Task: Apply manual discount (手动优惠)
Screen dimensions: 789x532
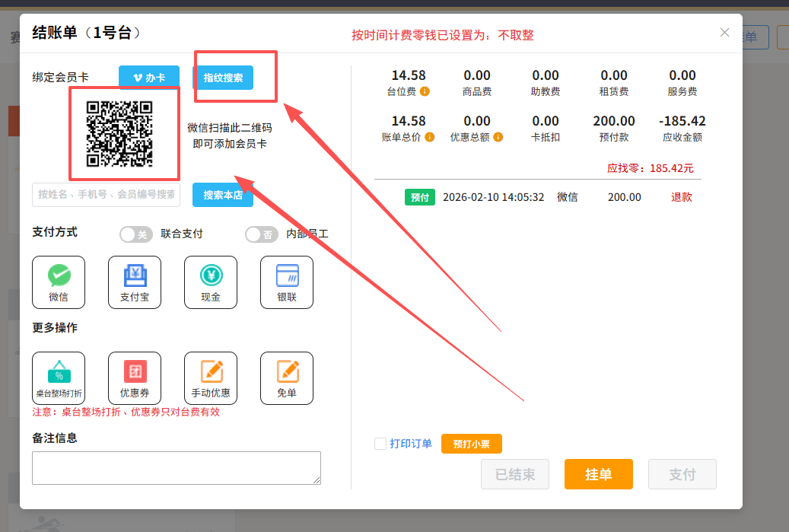Action: (x=211, y=377)
